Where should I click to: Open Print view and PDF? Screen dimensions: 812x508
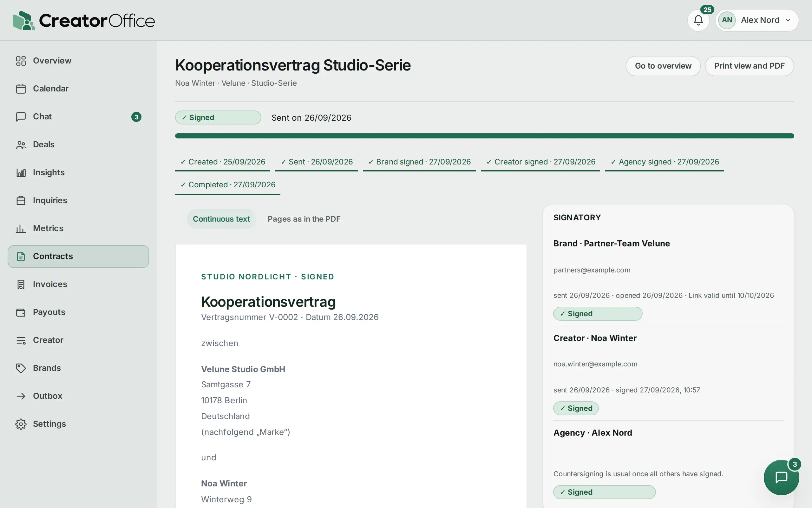click(749, 66)
